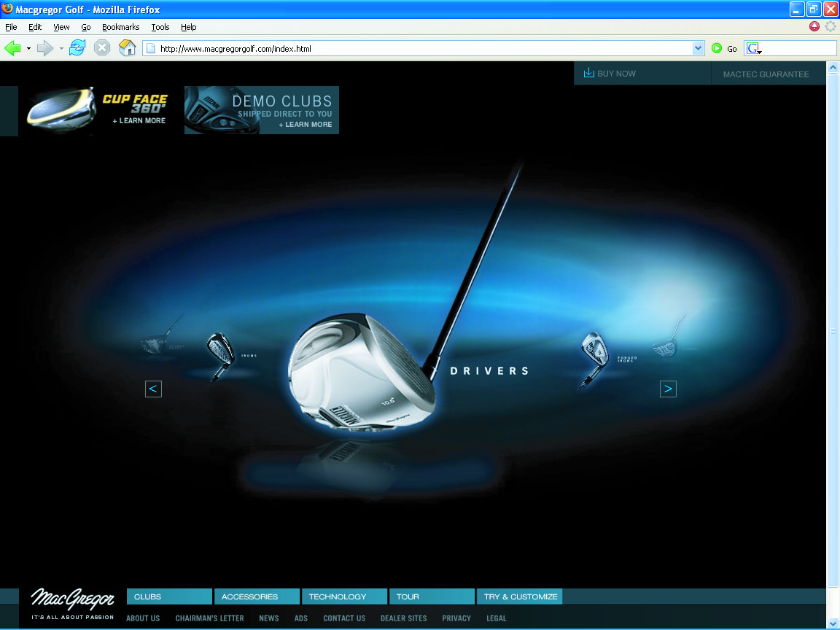Click the Demo Clubs Learn More banner
The width and height of the screenshot is (840, 630).
(262, 110)
